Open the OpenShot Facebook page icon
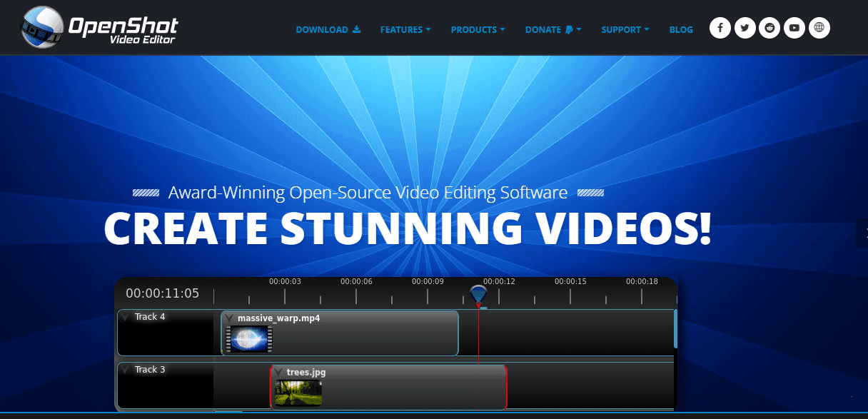 pos(720,28)
